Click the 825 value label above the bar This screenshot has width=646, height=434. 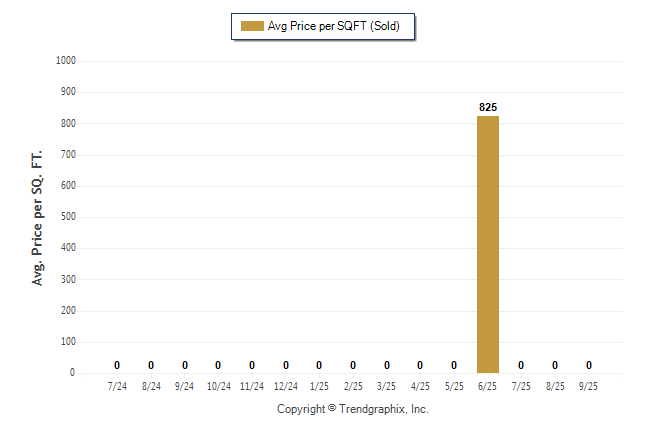488,106
